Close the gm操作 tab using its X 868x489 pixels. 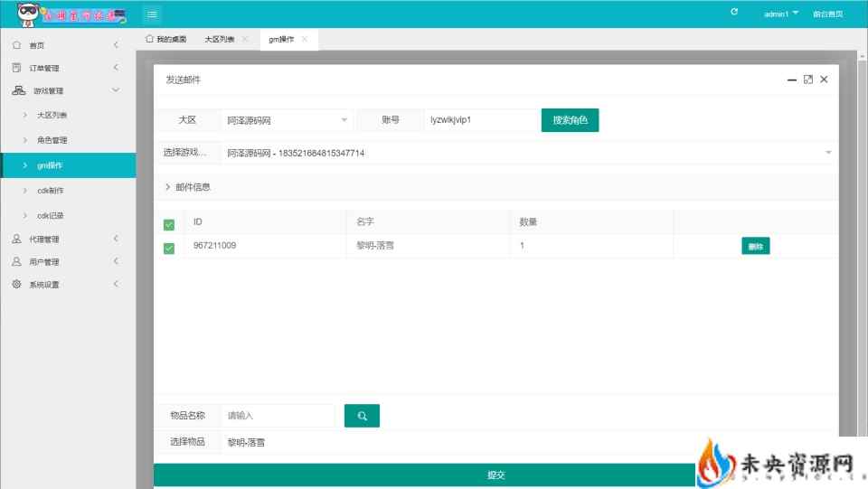(x=305, y=39)
